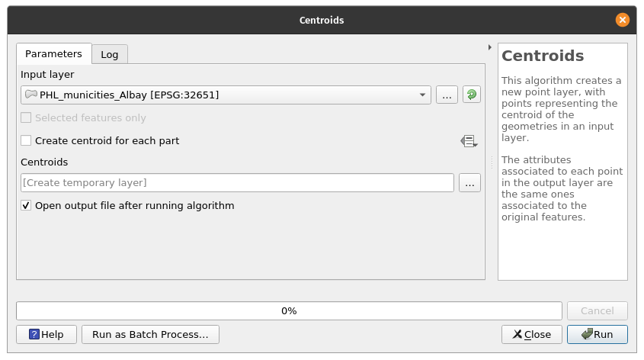644x360 pixels.
Task: Browse for input layer with ellipsis button
Action: [x=447, y=95]
